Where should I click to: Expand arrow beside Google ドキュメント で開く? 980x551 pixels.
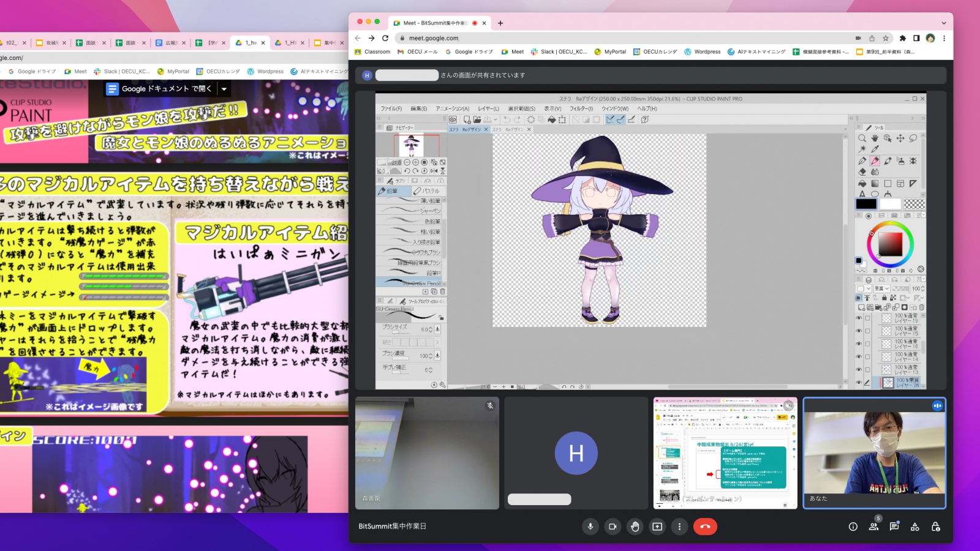(224, 89)
